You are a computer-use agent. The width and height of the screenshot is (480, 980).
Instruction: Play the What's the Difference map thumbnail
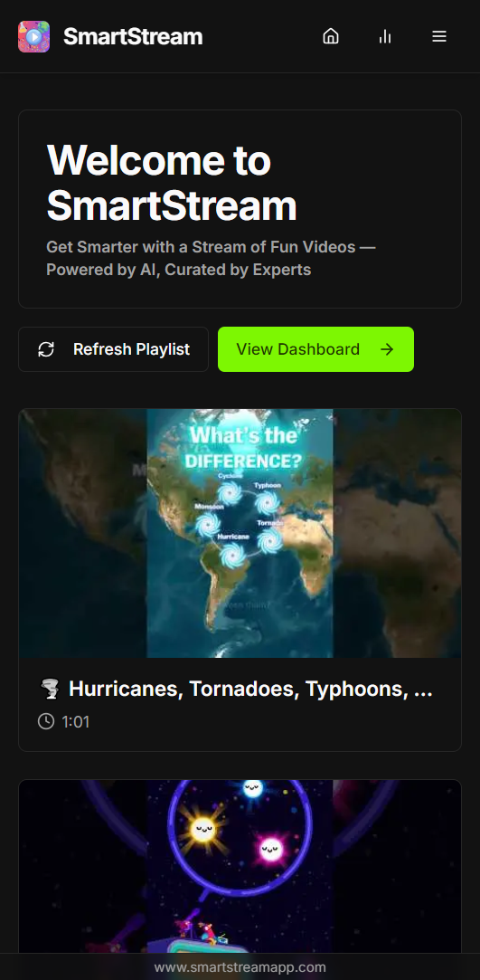(240, 533)
